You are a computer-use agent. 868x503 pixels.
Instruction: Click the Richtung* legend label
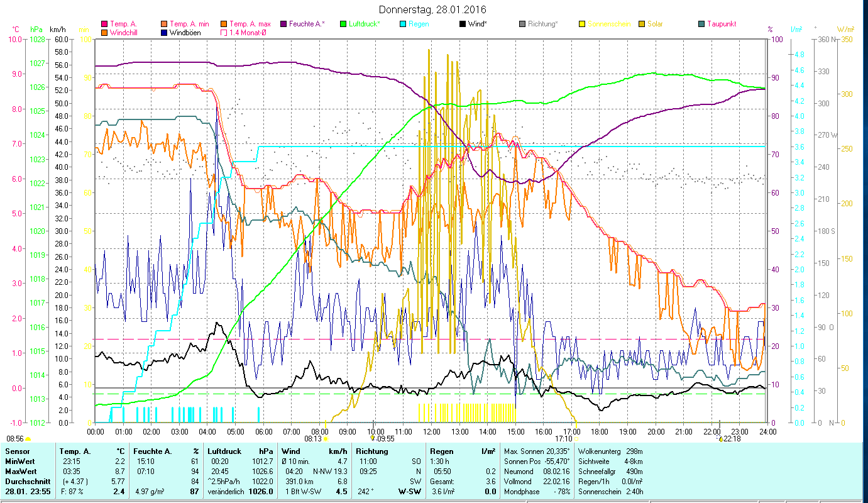(x=544, y=24)
